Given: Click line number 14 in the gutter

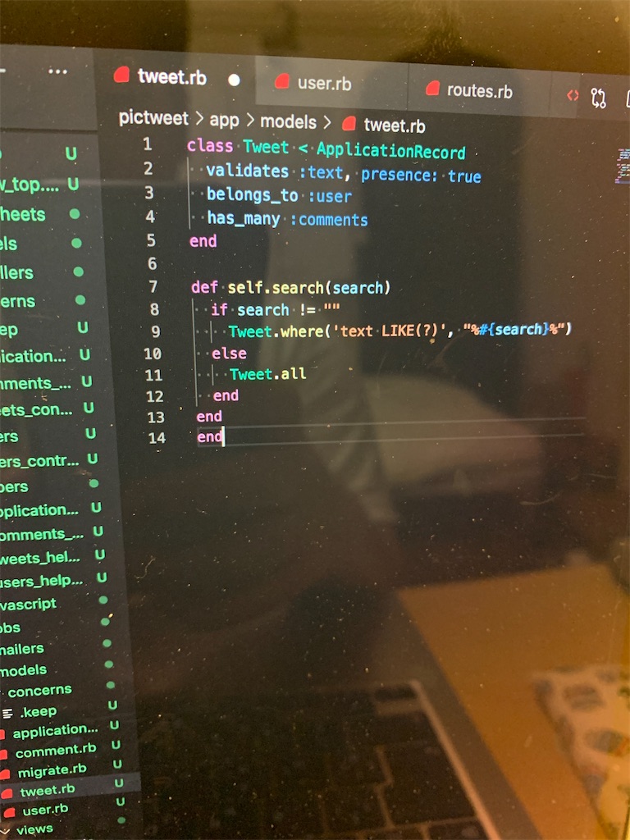Looking at the screenshot, I should (x=157, y=438).
